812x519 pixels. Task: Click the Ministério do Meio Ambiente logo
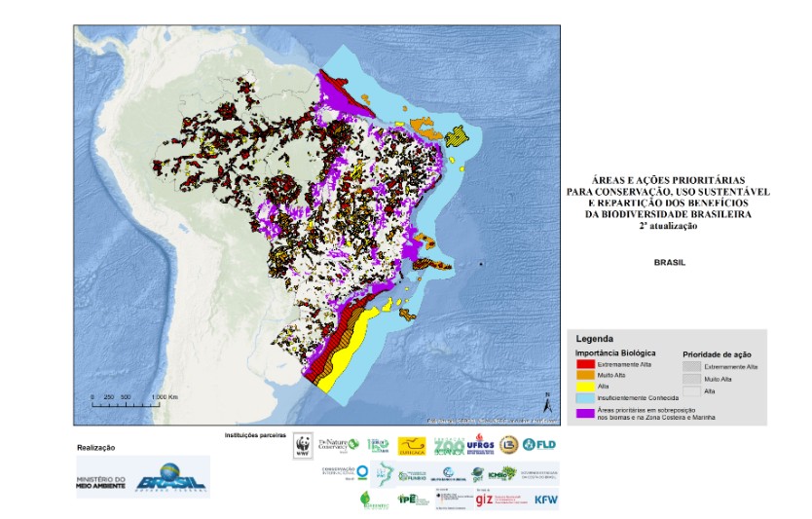click(101, 482)
